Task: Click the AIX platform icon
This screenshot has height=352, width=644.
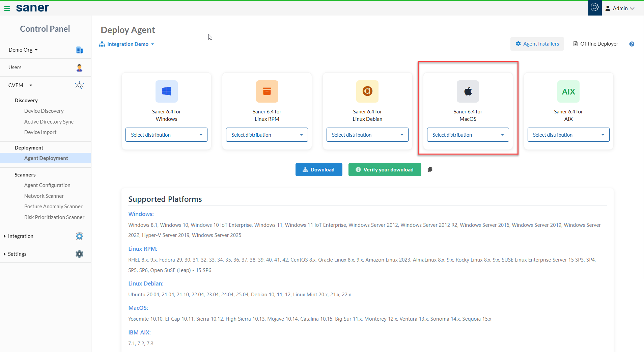Action: pyautogui.click(x=568, y=91)
